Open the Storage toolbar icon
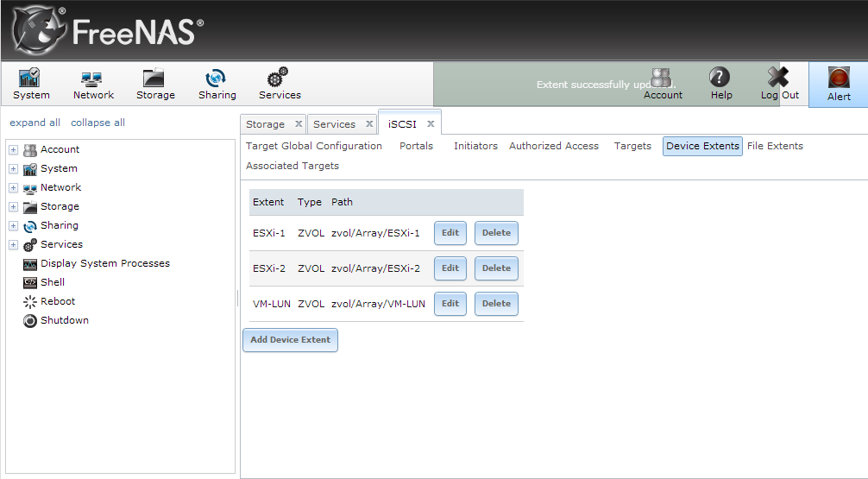The height and width of the screenshot is (479, 868). (x=155, y=84)
